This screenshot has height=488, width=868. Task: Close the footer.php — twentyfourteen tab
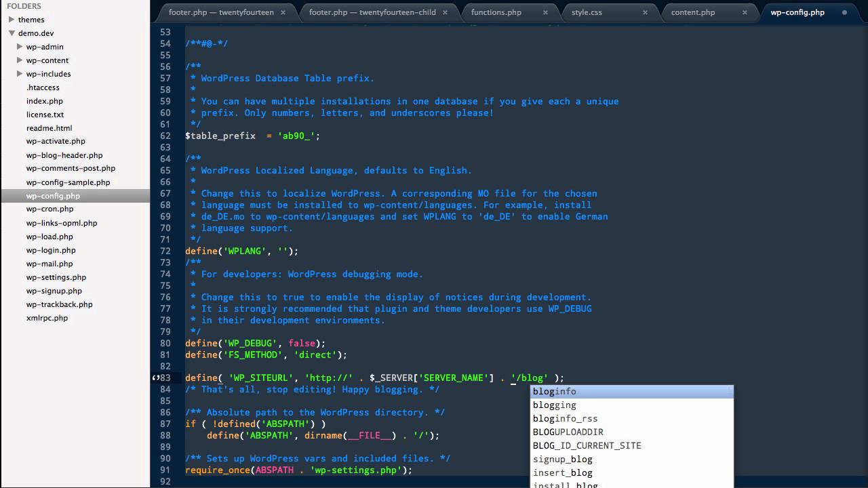(283, 12)
